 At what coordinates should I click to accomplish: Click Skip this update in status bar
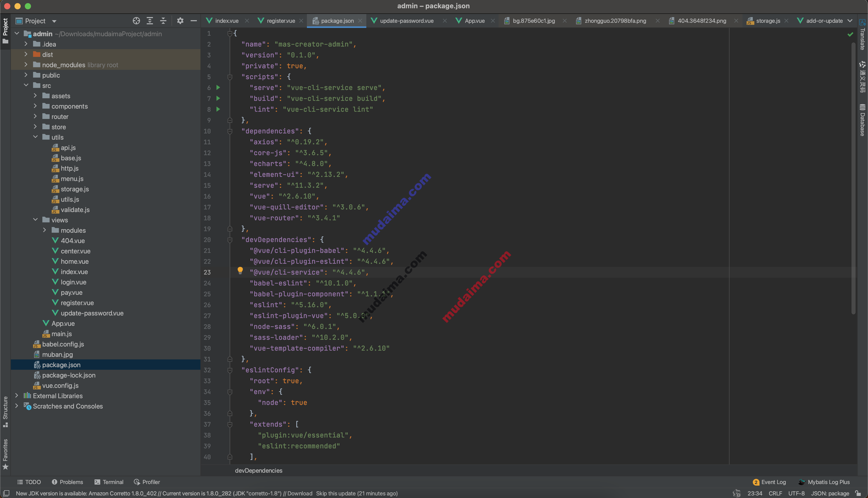(336, 493)
